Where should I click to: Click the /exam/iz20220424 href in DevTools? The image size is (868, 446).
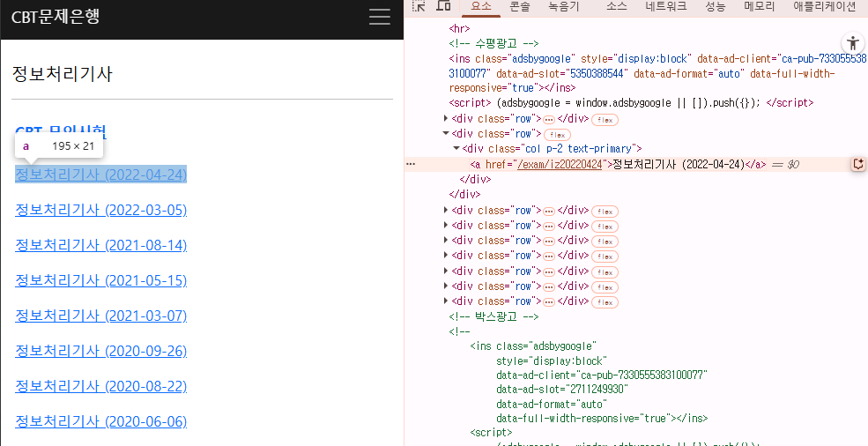pos(559,164)
